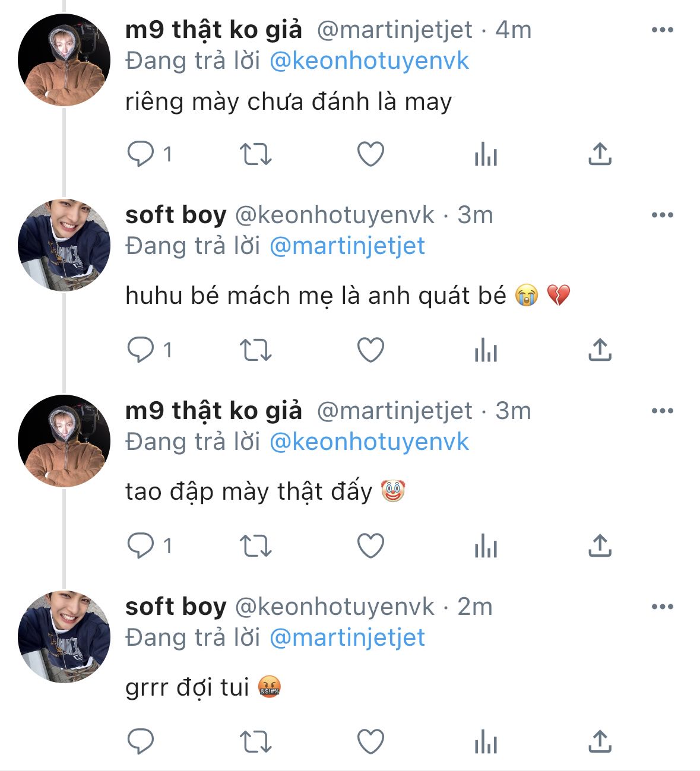The width and height of the screenshot is (700, 771).
Task: Open @keonhotuyenvk mention in the first tweet
Action: 369,61
